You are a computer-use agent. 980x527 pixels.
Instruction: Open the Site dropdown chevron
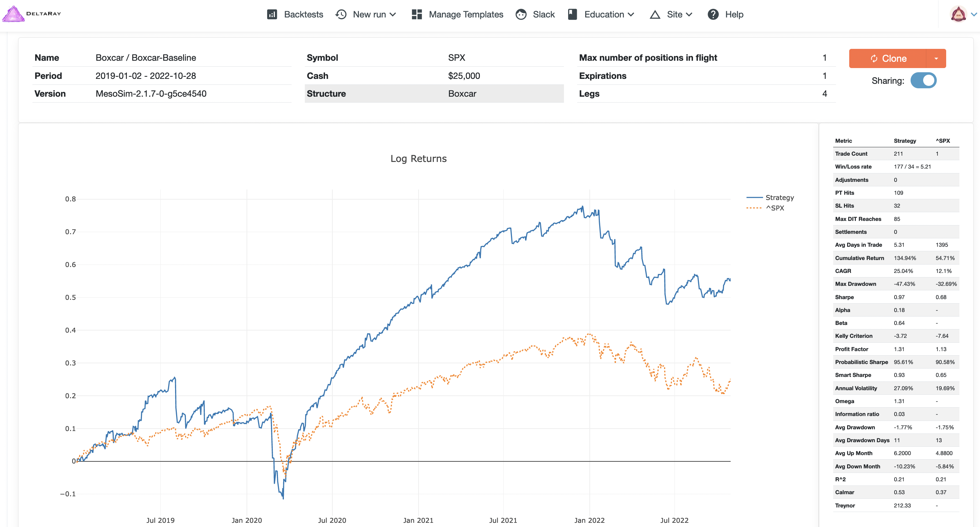click(689, 14)
